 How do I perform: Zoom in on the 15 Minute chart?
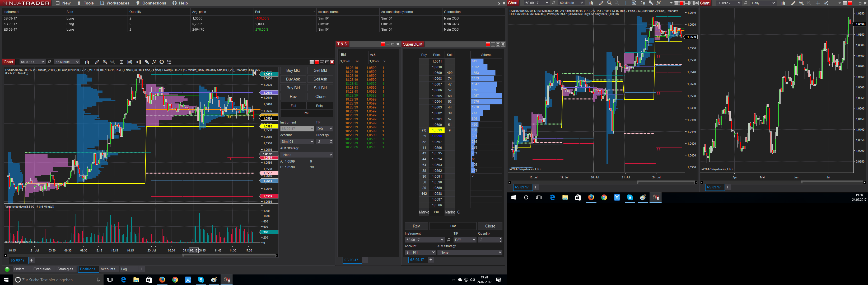105,62
